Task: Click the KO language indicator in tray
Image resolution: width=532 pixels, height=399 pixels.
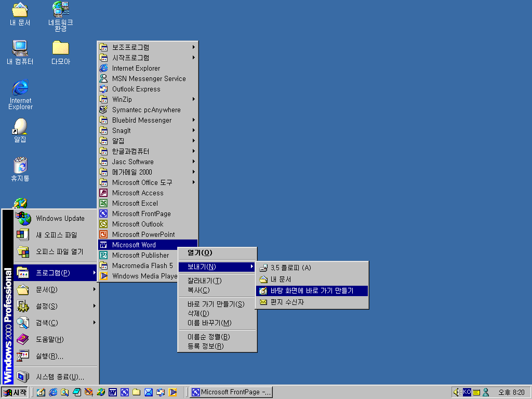Action: pos(467,392)
